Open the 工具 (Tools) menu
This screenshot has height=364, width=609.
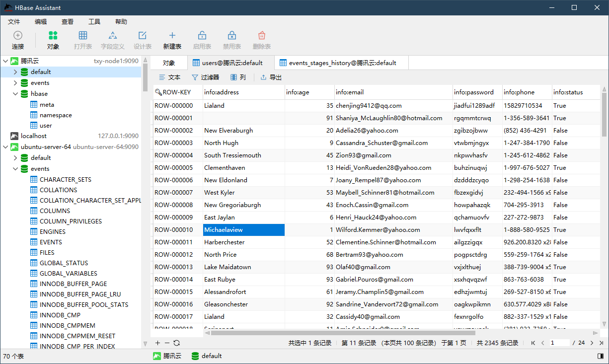[x=94, y=22]
